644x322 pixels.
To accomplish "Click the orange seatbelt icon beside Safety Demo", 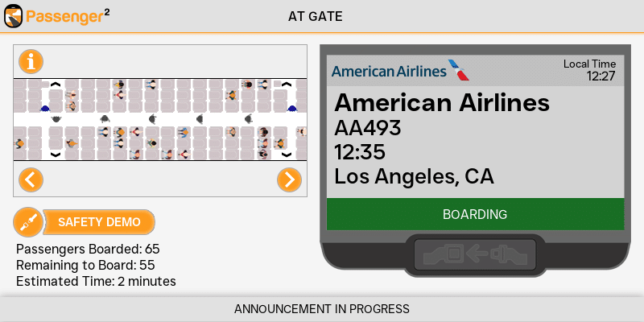I will coord(29,222).
